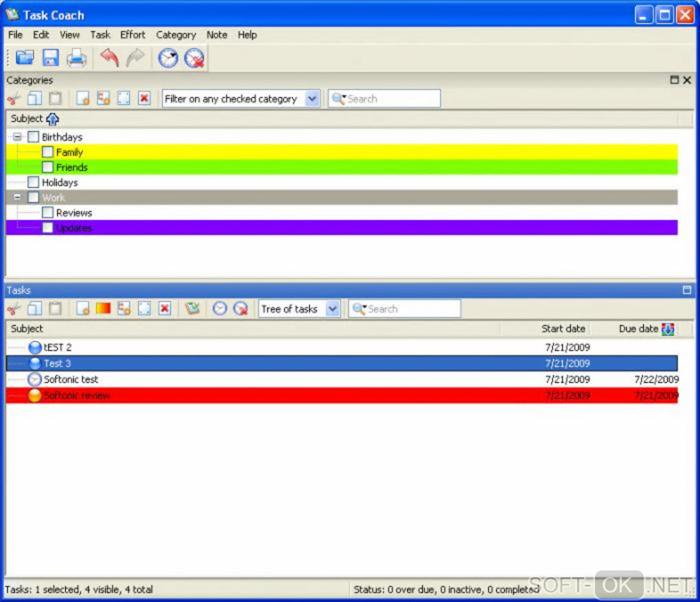Cut selected task with Tasks scissors icon

[x=14, y=309]
